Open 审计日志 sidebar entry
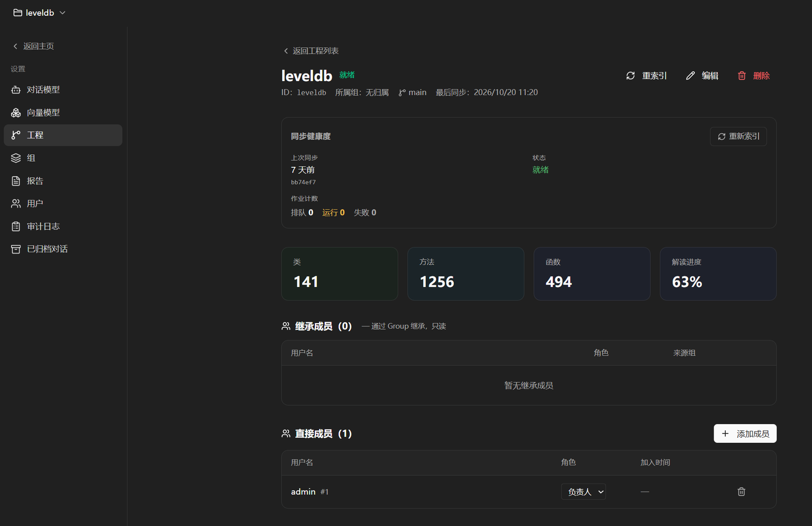Image resolution: width=812 pixels, height=526 pixels. pos(63,226)
